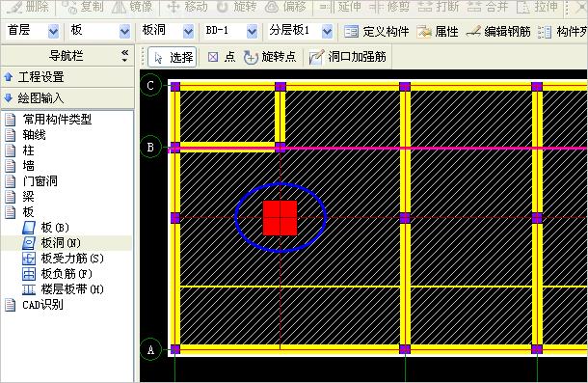
Task: Open the BD-1 component dropdown
Action: 253,32
